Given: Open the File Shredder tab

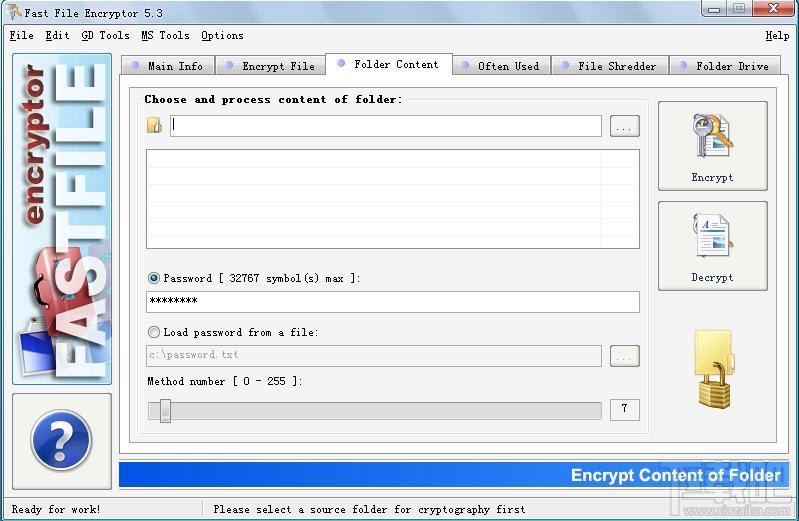Looking at the screenshot, I should pyautogui.click(x=609, y=66).
